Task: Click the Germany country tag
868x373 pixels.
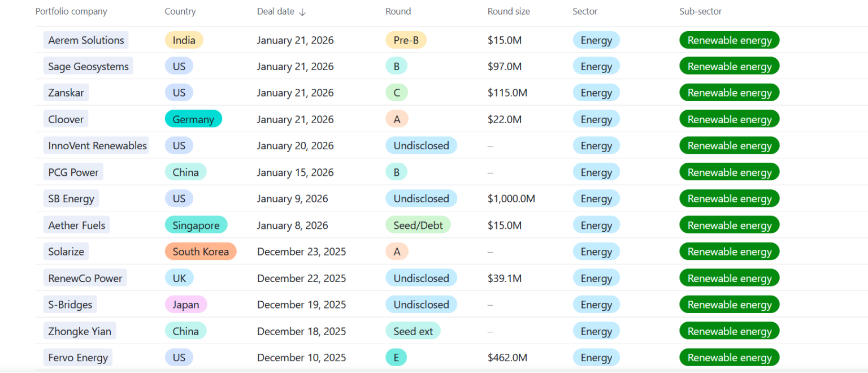Action: point(193,119)
